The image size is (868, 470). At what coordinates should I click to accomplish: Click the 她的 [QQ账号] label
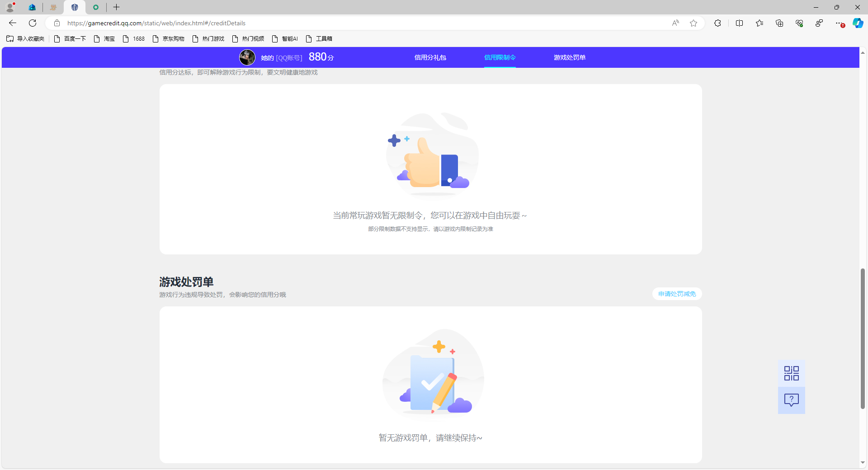281,58
